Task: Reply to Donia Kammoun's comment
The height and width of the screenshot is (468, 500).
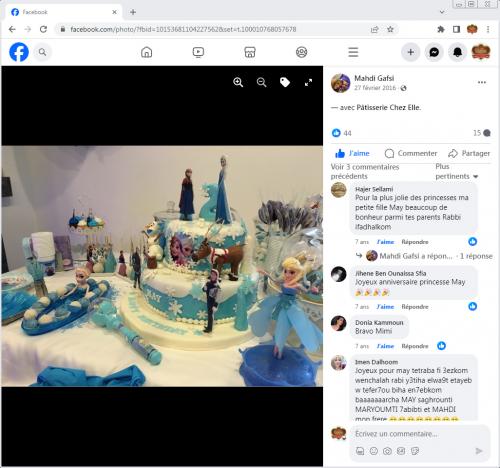Action: (x=415, y=346)
